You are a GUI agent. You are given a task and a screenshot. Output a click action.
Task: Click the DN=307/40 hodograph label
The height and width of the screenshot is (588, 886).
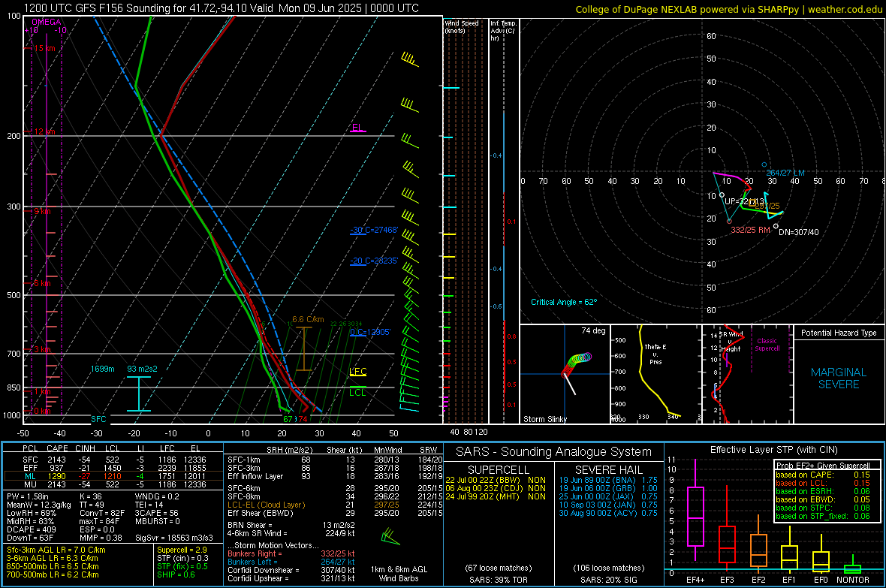(x=798, y=232)
